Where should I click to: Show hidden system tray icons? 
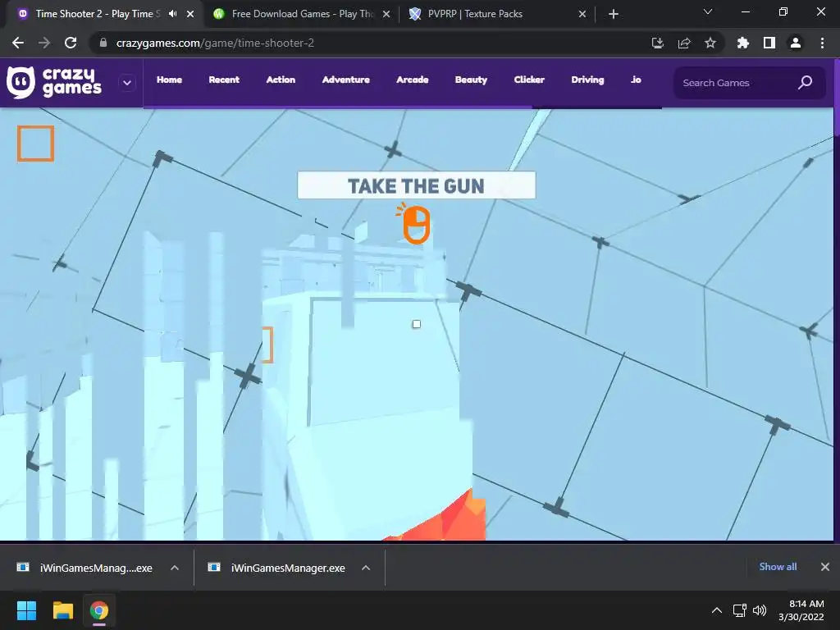pyautogui.click(x=717, y=610)
